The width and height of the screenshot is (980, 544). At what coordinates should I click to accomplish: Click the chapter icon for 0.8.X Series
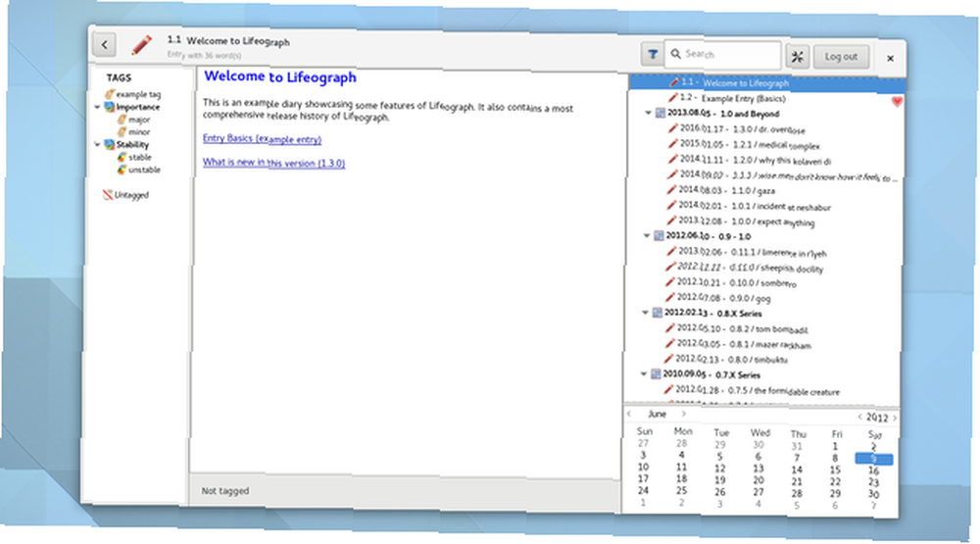tap(657, 313)
